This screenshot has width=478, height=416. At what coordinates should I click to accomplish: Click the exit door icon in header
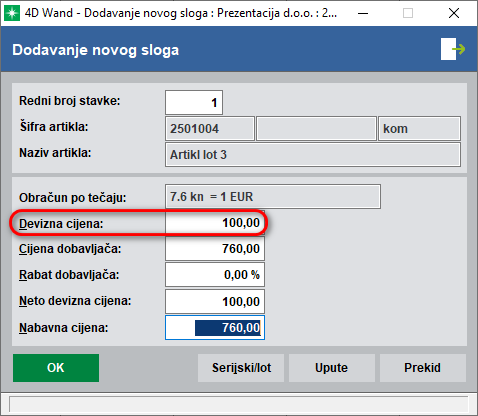[453, 49]
